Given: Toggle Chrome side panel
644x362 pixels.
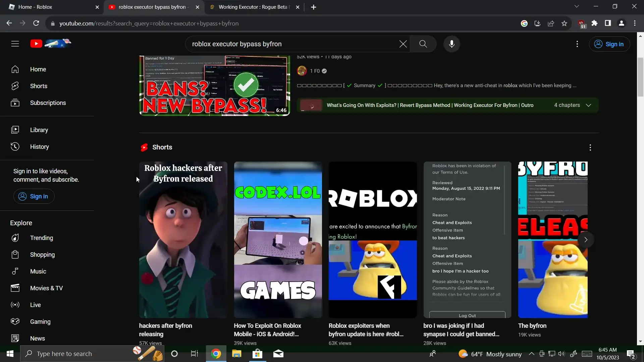Looking at the screenshot, I should coord(608,23).
